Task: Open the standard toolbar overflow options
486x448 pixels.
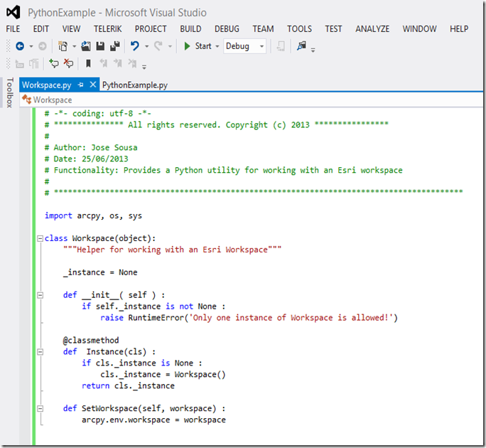Action: 313,50
